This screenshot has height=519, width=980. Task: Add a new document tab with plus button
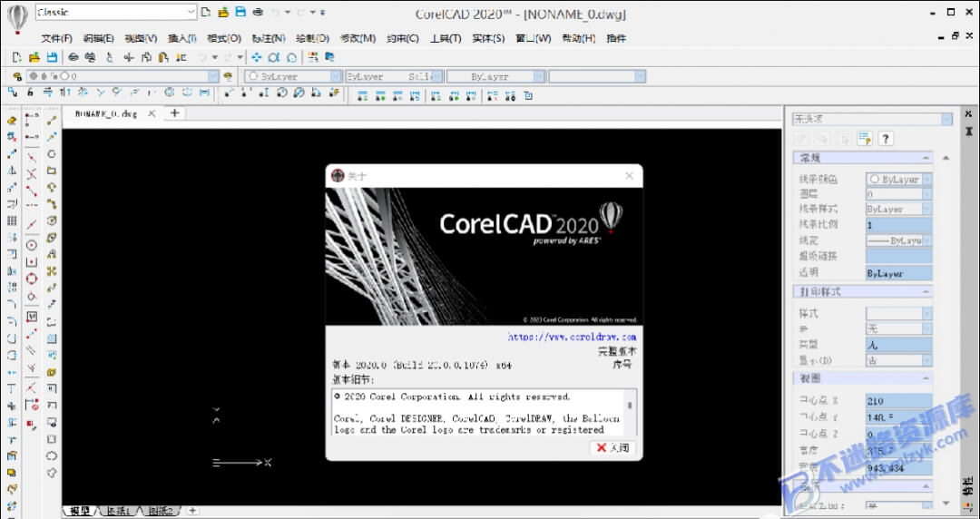point(175,113)
